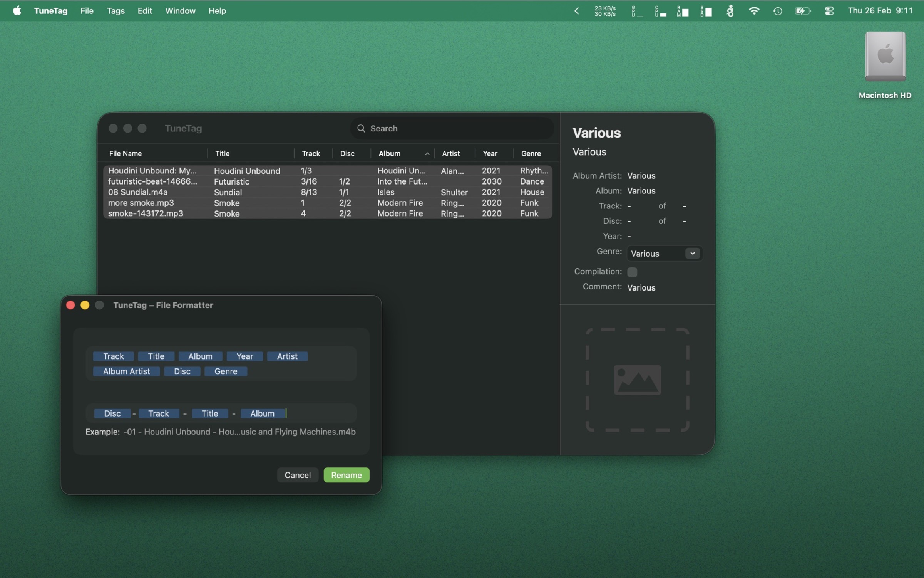Click the GPU monitor icon
Viewport: 924px width, 578px height.
click(x=637, y=11)
